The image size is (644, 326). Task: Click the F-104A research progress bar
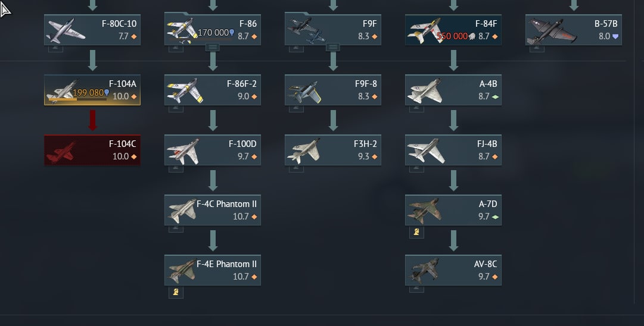77,99
